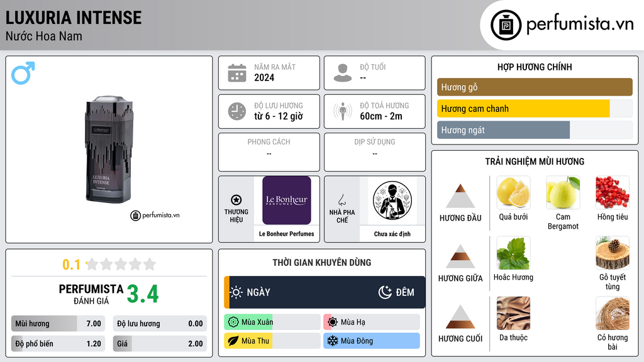644x362 pixels.
Task: Click the Le Bonheur Perfumes brand logo
Action: click(x=287, y=200)
